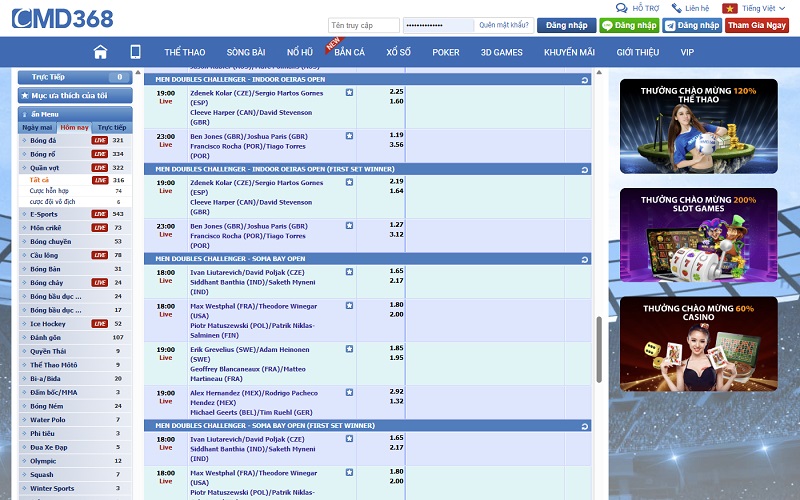Screen dimensions: 800x500
Task: Log in with the Telegram button
Action: click(695, 25)
